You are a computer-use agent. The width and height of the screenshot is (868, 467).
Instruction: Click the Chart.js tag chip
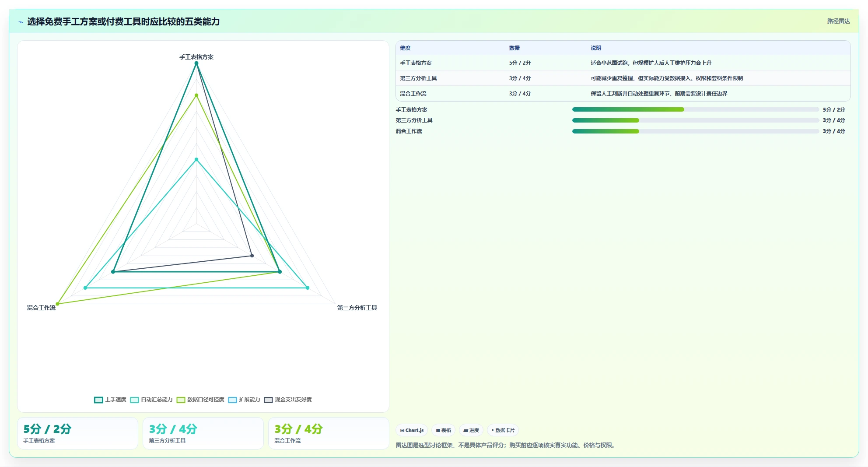(x=412, y=430)
